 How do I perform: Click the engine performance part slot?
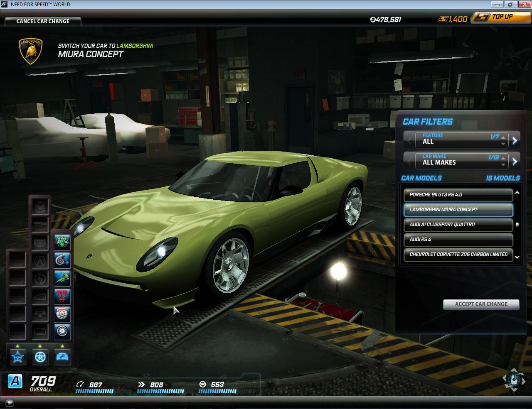(62, 242)
